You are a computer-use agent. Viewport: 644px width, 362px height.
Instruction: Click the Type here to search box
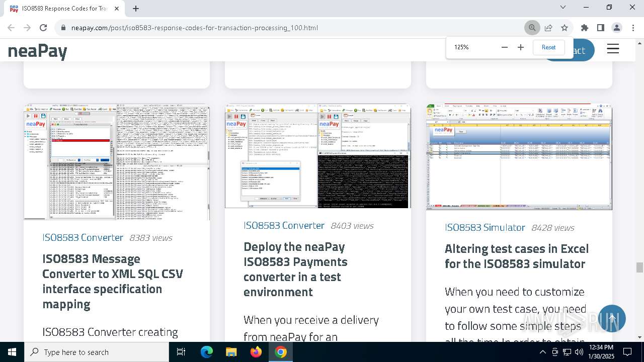coord(97,352)
